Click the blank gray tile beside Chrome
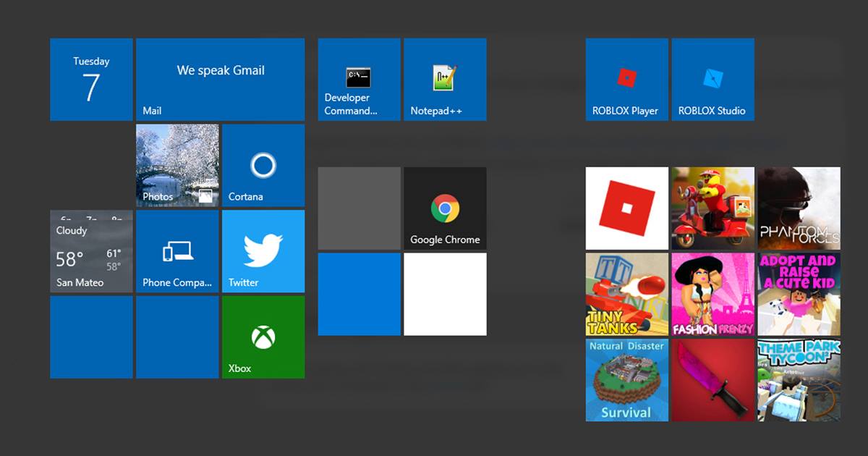The width and height of the screenshot is (868, 456). pyautogui.click(x=359, y=208)
